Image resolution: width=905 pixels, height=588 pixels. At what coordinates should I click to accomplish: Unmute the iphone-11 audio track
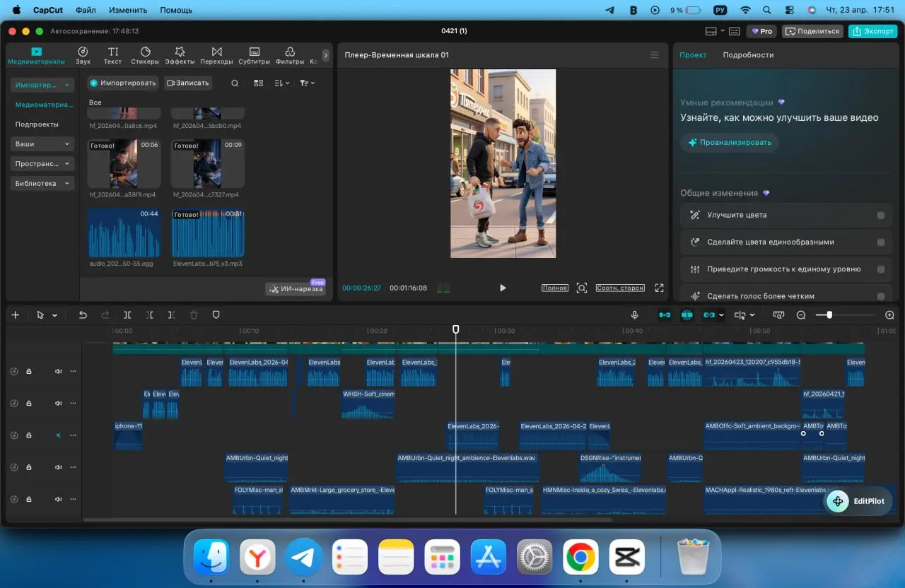coord(59,435)
